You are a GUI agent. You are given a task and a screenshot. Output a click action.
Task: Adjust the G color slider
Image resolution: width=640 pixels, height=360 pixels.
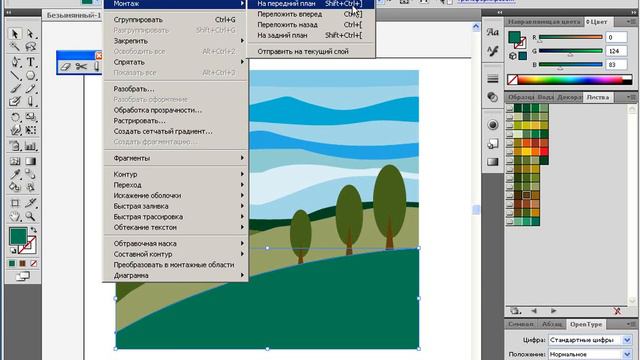571,51
